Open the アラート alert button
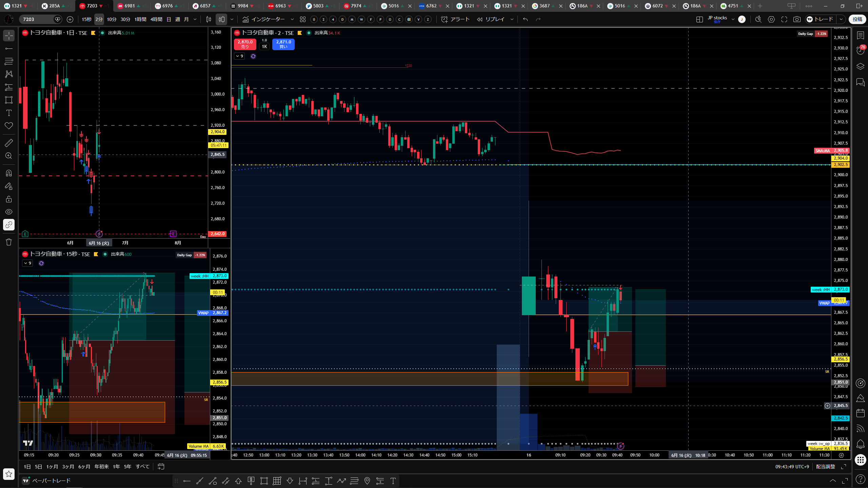Screen dimensions: 868x488 click(455, 19)
